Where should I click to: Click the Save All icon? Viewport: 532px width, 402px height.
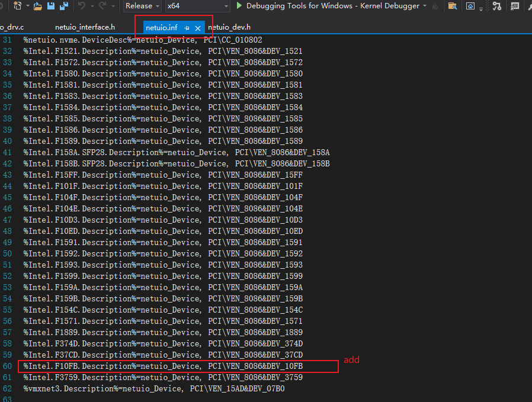pyautogui.click(x=65, y=6)
